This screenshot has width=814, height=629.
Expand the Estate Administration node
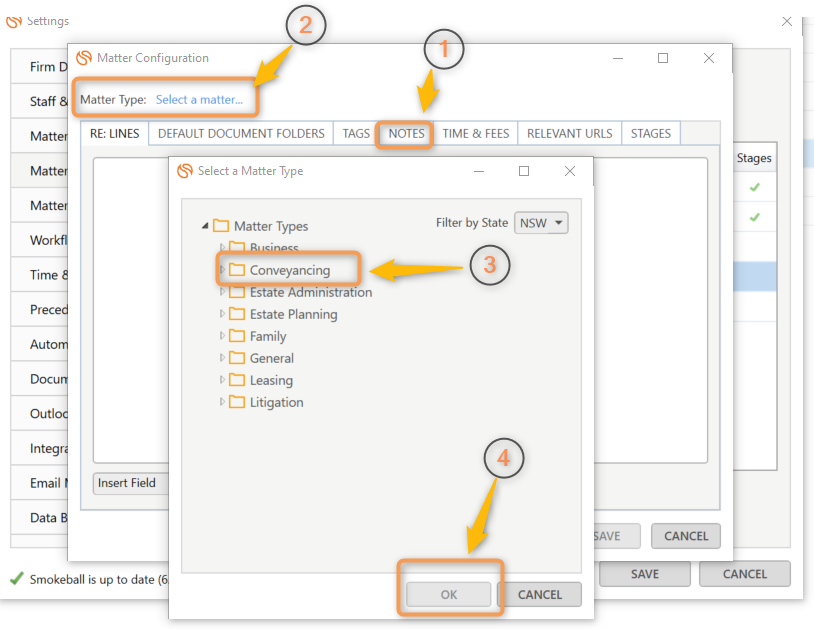click(222, 292)
